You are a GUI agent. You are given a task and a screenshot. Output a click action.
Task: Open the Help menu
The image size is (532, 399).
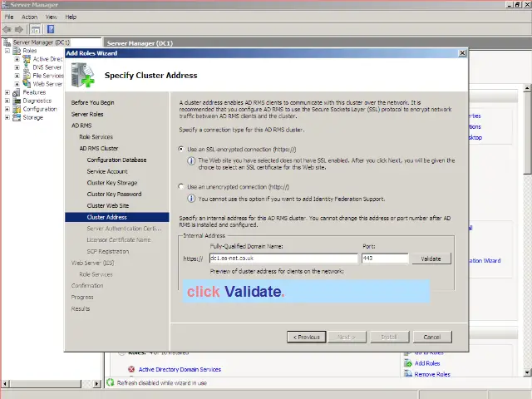point(71,17)
